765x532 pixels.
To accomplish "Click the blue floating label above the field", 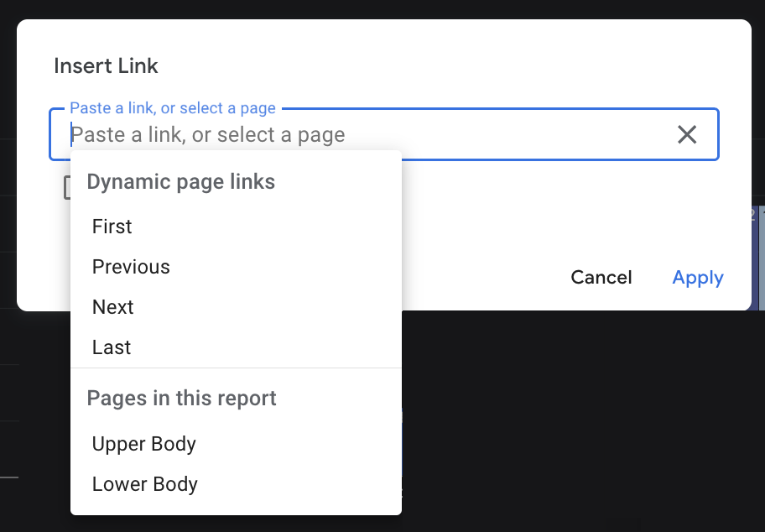I will coord(173,108).
